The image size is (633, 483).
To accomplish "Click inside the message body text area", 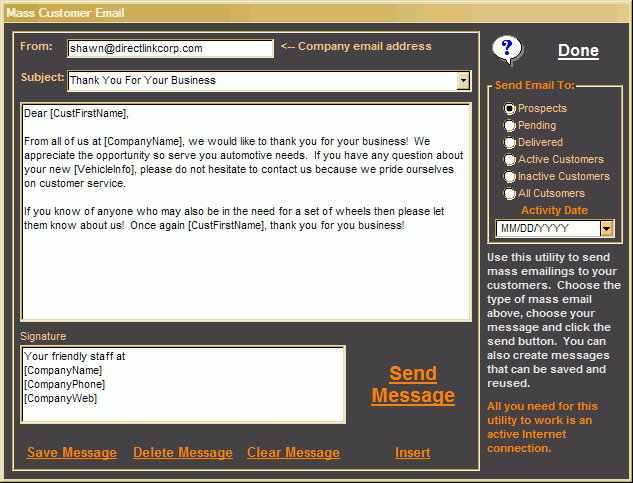I will click(246, 212).
